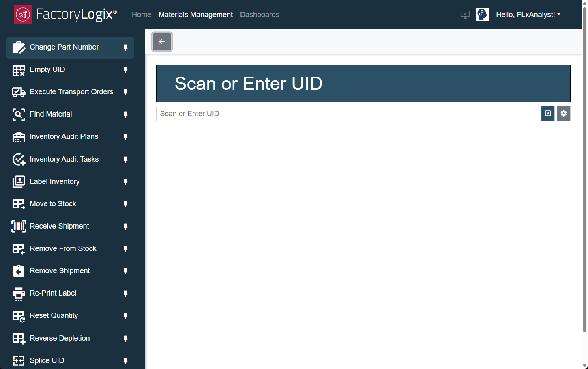Click the back arrow button above the form
This screenshot has height=369, width=588.
click(162, 41)
